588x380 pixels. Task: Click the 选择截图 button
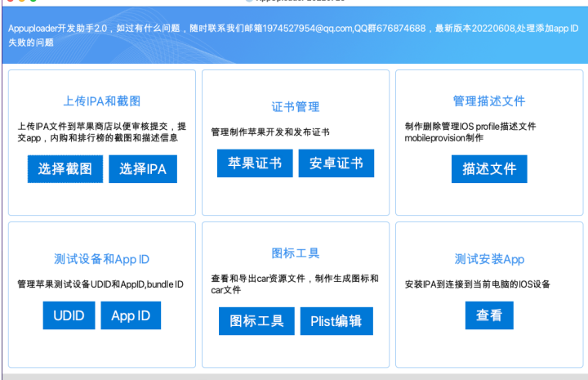(x=65, y=169)
